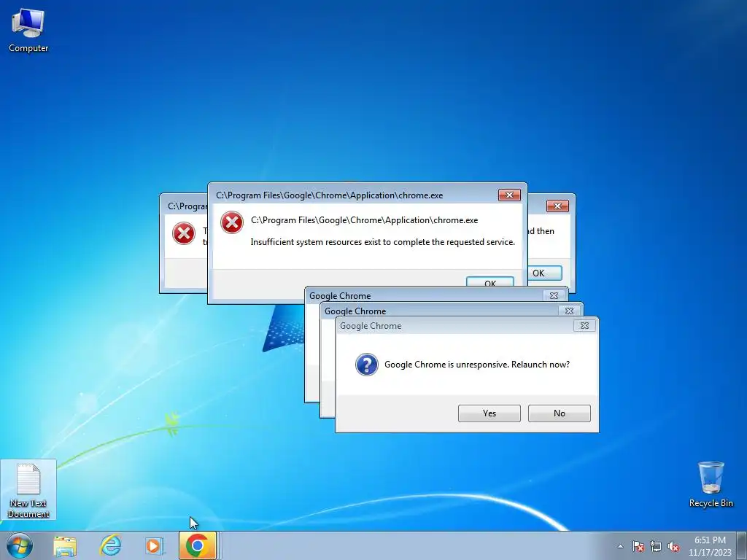Click Yes to relaunch Google Chrome
Viewport: 747px width, 560px height.
point(489,413)
